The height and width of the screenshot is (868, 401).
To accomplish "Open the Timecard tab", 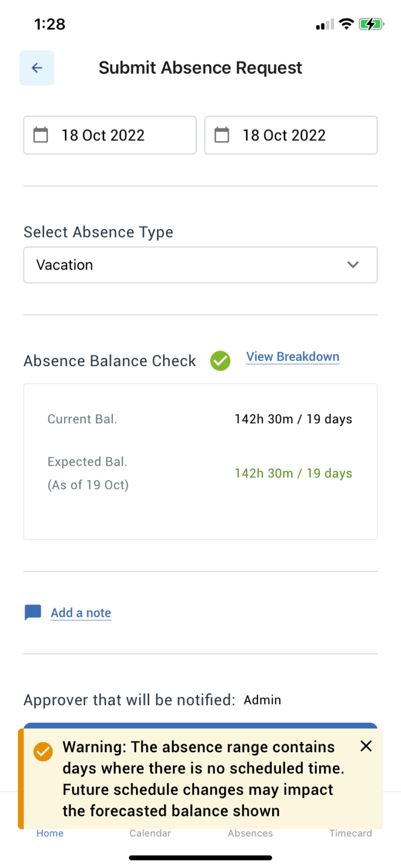I will coord(351,833).
